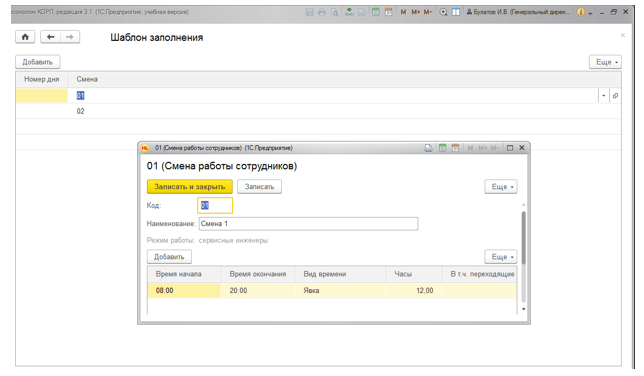Click the Наименование field with Смена 1
The height and width of the screenshot is (376, 644).
(x=308, y=224)
